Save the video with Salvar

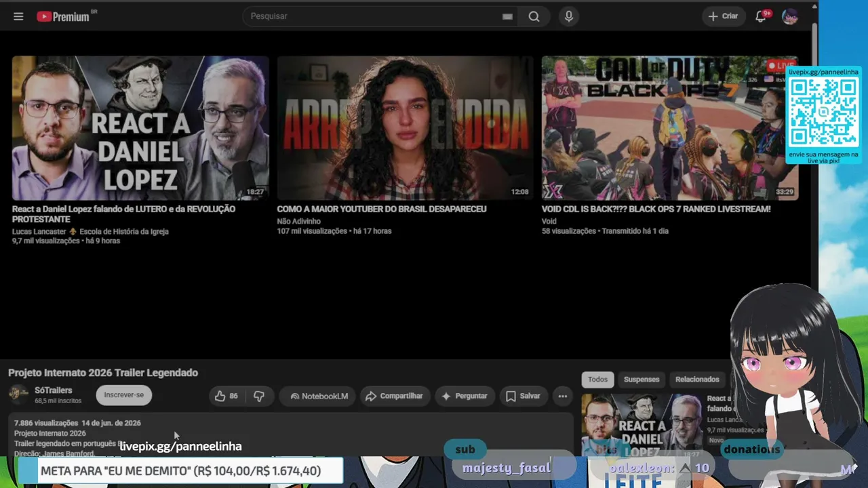pyautogui.click(x=523, y=396)
